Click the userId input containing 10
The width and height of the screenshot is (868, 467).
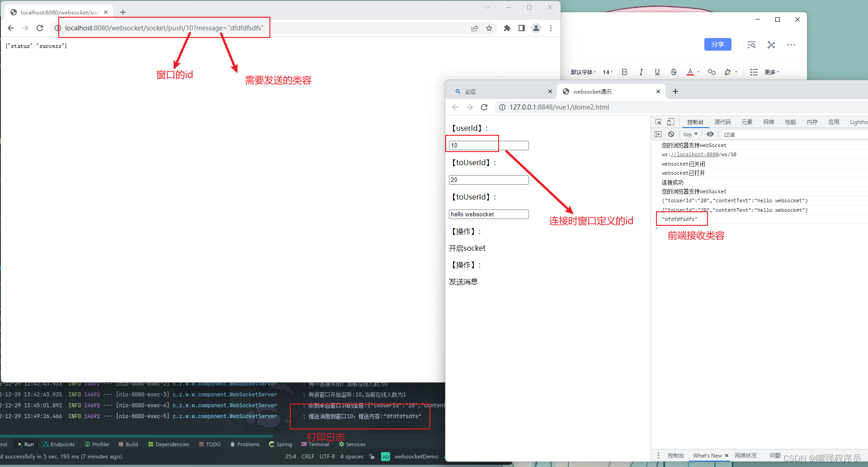tap(489, 145)
